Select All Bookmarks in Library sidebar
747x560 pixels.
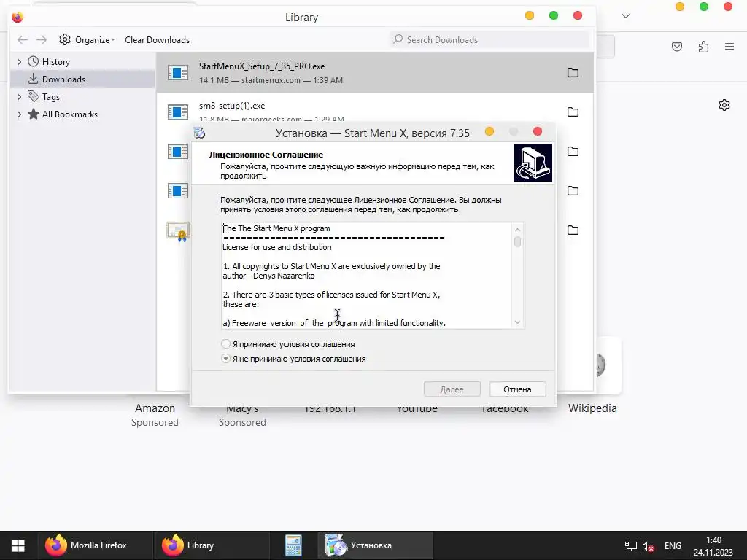coord(69,114)
